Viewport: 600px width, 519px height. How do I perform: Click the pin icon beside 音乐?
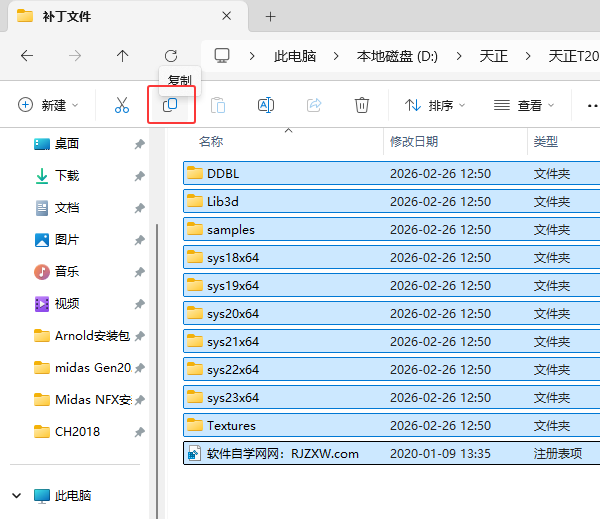click(x=139, y=272)
